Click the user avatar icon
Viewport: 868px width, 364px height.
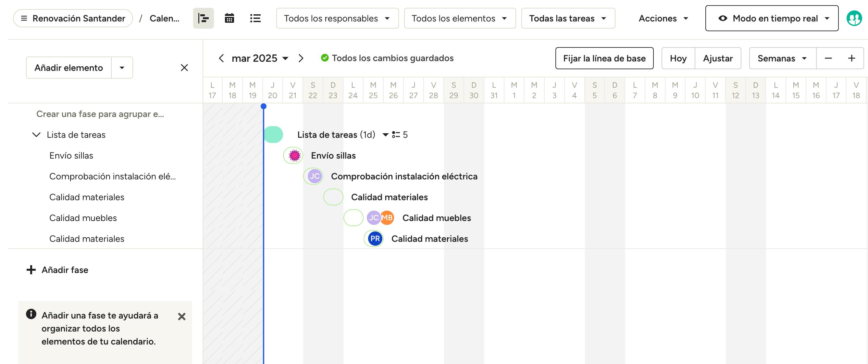(853, 18)
